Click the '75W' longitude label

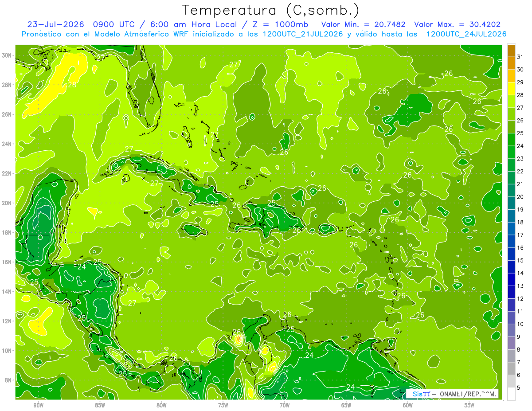(x=223, y=405)
